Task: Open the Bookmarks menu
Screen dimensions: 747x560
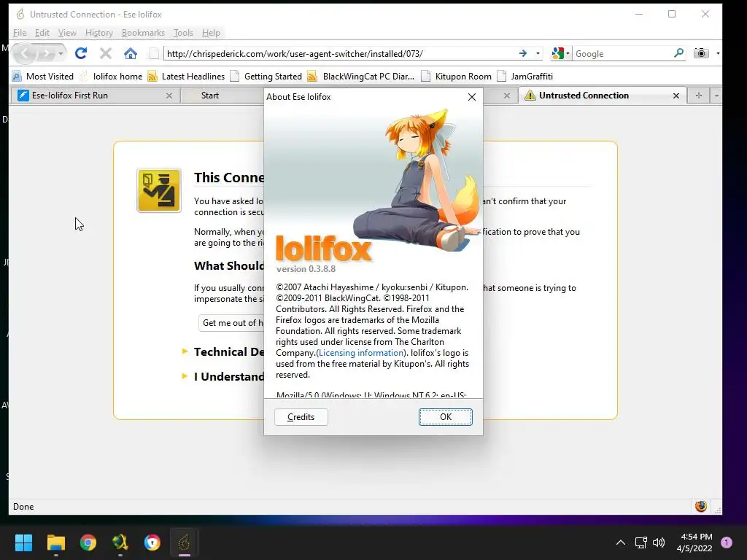Action: click(143, 33)
